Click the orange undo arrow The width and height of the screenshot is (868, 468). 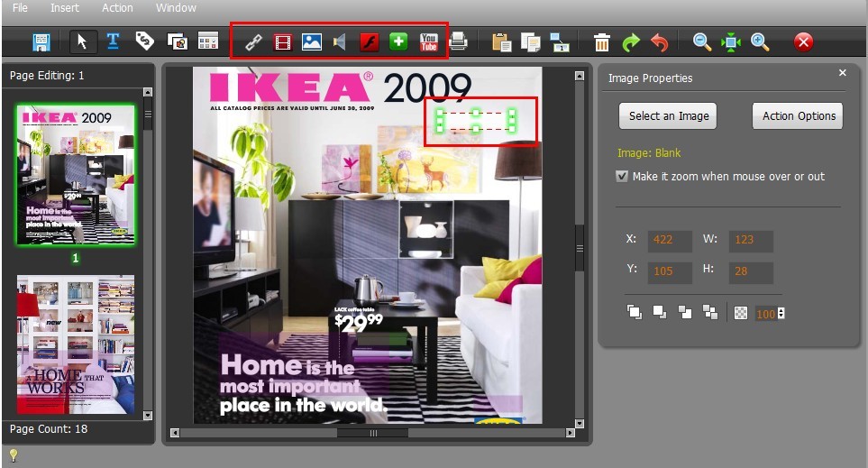click(x=659, y=42)
